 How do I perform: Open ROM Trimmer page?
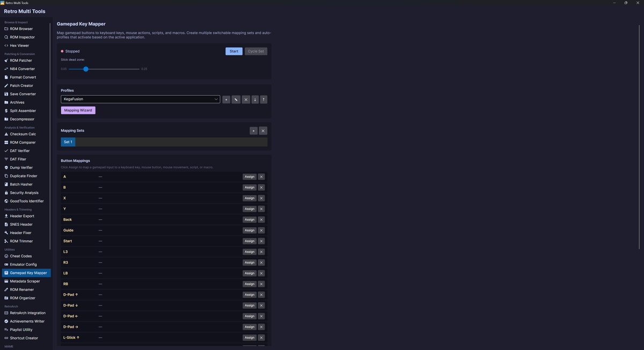26,241
